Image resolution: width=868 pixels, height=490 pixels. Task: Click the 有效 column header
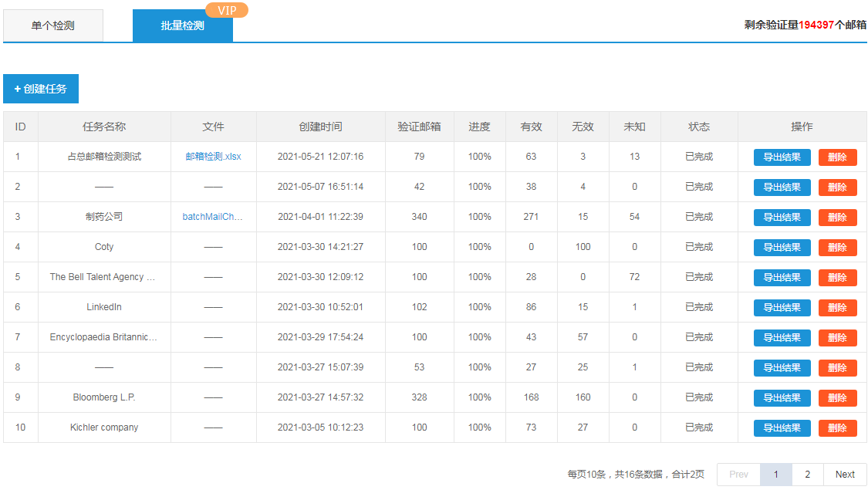531,127
